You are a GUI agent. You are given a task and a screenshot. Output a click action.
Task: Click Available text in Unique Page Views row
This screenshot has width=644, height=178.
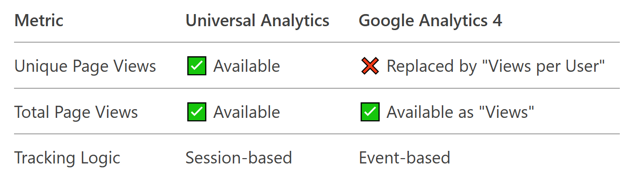(x=247, y=66)
